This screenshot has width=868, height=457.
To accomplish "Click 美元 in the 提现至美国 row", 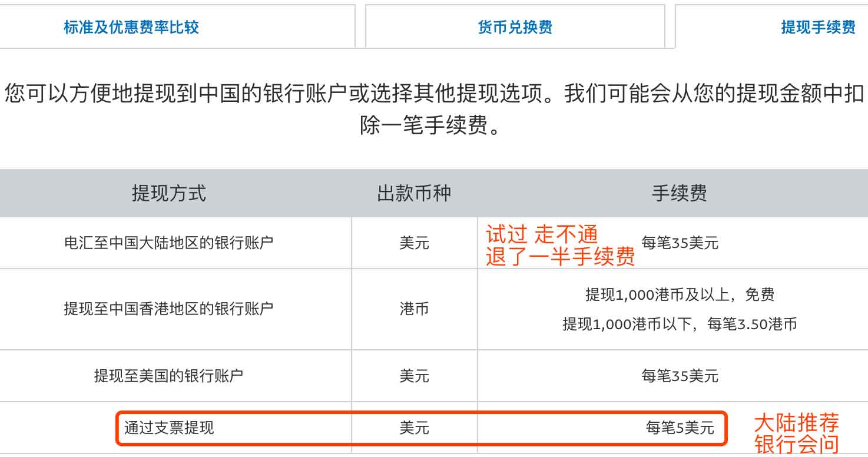I will (415, 376).
